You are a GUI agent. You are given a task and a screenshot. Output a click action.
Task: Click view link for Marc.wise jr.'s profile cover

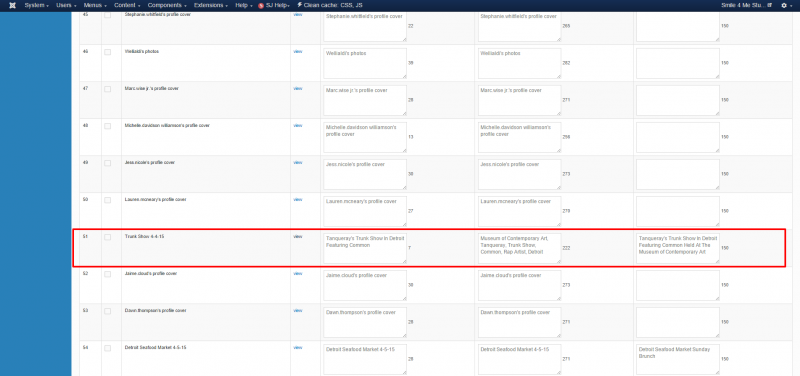tap(297, 88)
